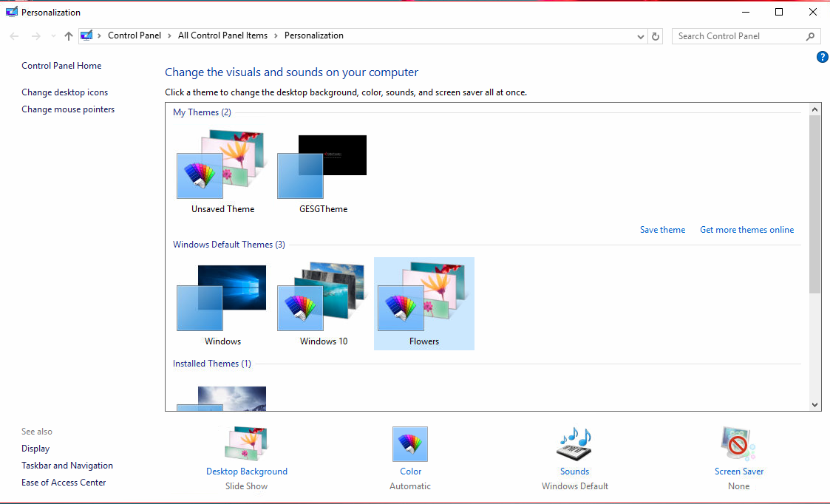The height and width of the screenshot is (504, 830).
Task: Refresh the address bar location
Action: coord(656,36)
